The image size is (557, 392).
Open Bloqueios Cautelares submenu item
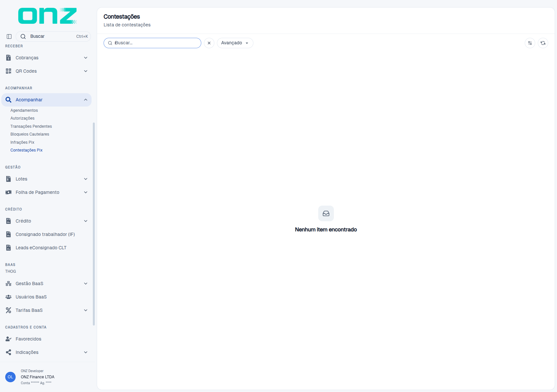point(30,134)
